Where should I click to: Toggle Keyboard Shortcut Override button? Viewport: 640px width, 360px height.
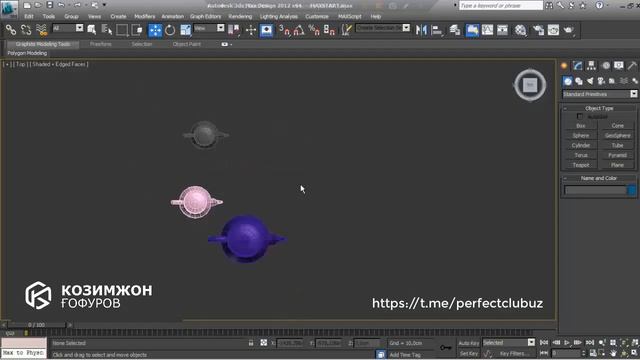[267, 30]
